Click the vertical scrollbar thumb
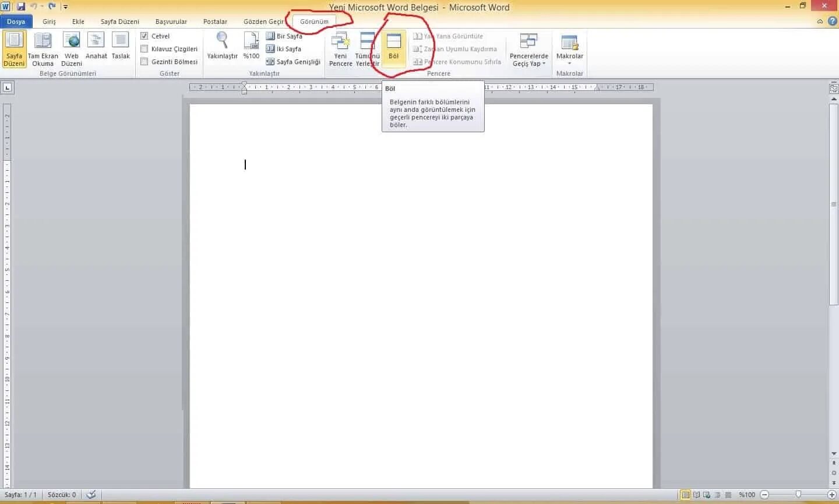Screen dimensions: 839x504 834,204
